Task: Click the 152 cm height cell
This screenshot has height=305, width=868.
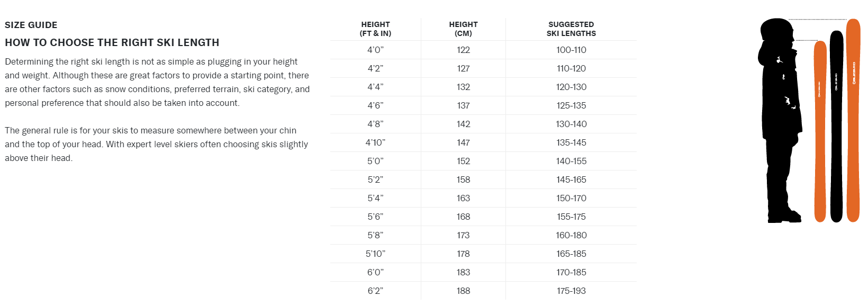Action: [463, 161]
